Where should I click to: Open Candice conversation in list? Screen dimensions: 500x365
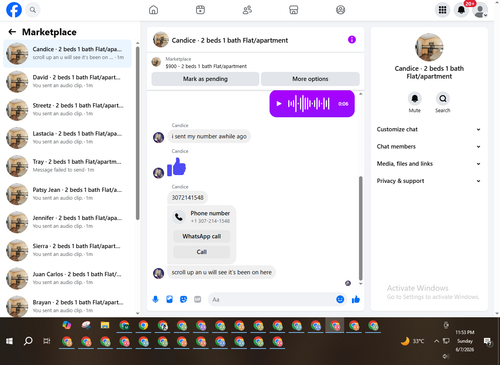pos(68,53)
